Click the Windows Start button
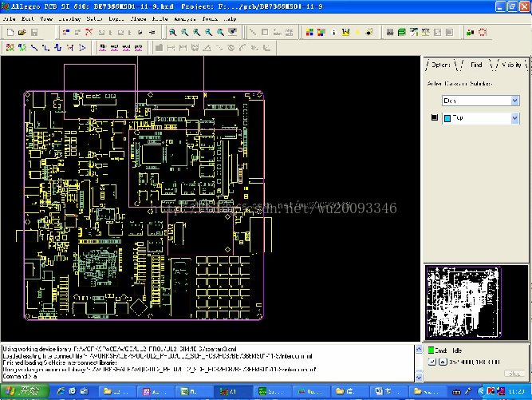Screen dimensions: 532x400 [x=24, y=391]
